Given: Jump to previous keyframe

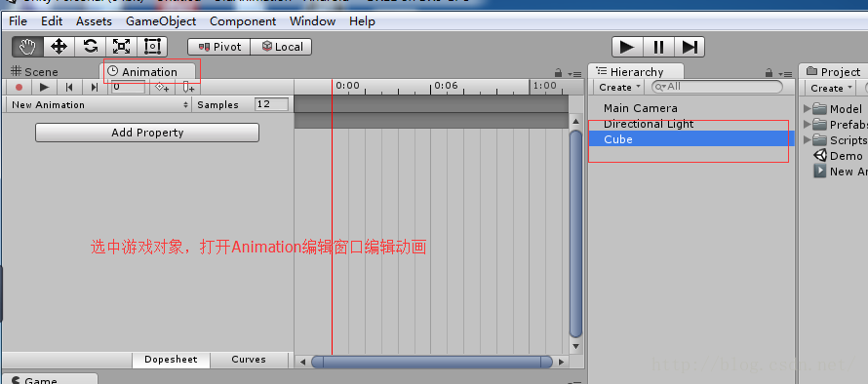Looking at the screenshot, I should [x=69, y=87].
